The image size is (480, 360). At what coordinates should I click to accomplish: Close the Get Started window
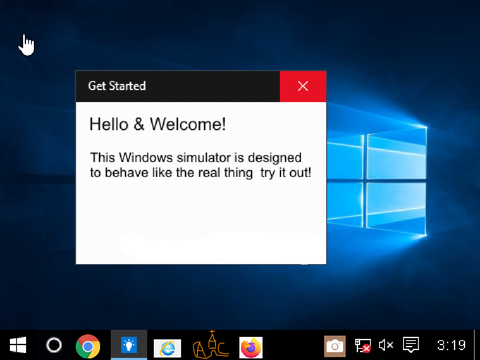coord(303,86)
